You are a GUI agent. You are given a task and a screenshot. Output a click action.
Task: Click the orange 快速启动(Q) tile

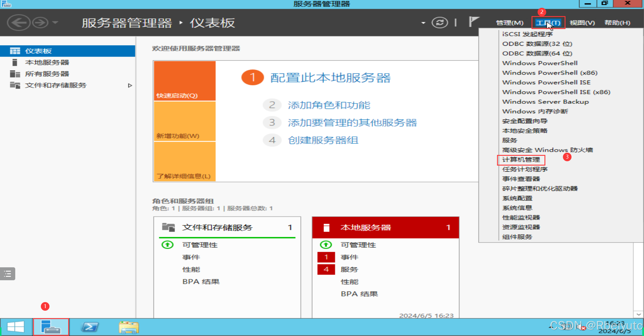click(x=185, y=81)
